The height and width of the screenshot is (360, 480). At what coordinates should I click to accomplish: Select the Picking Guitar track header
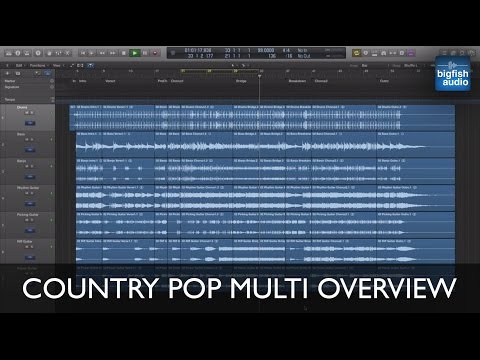coord(28,225)
